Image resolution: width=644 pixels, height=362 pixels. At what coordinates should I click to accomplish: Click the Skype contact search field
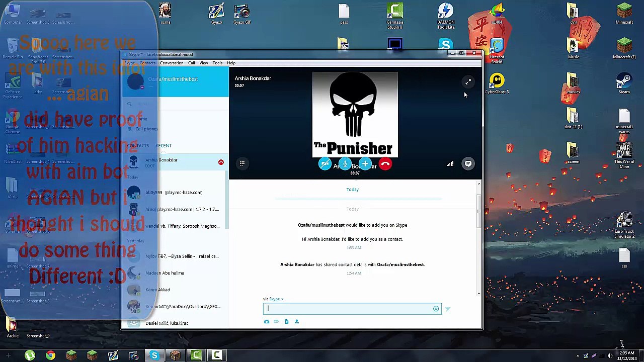click(x=175, y=104)
